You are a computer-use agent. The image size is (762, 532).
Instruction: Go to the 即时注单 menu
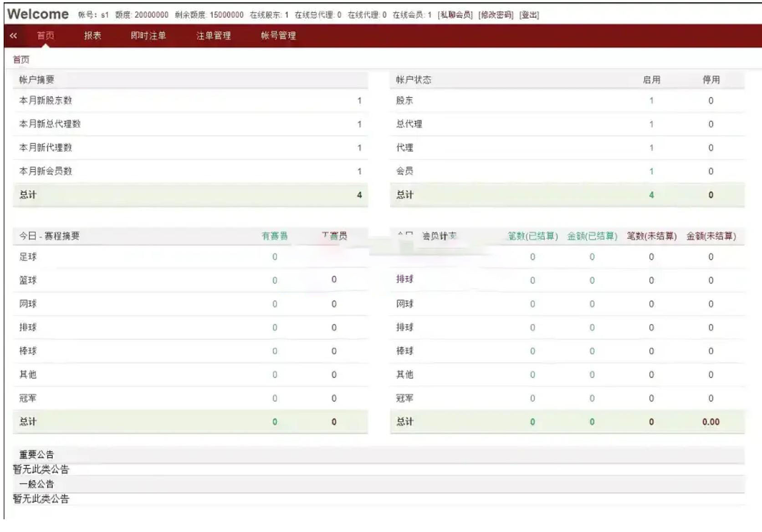(148, 35)
